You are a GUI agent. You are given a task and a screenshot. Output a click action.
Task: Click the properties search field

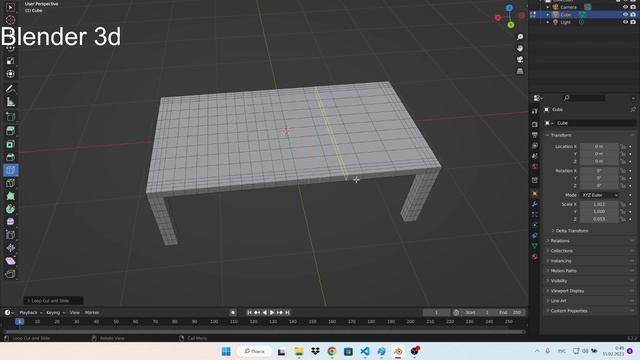584,98
